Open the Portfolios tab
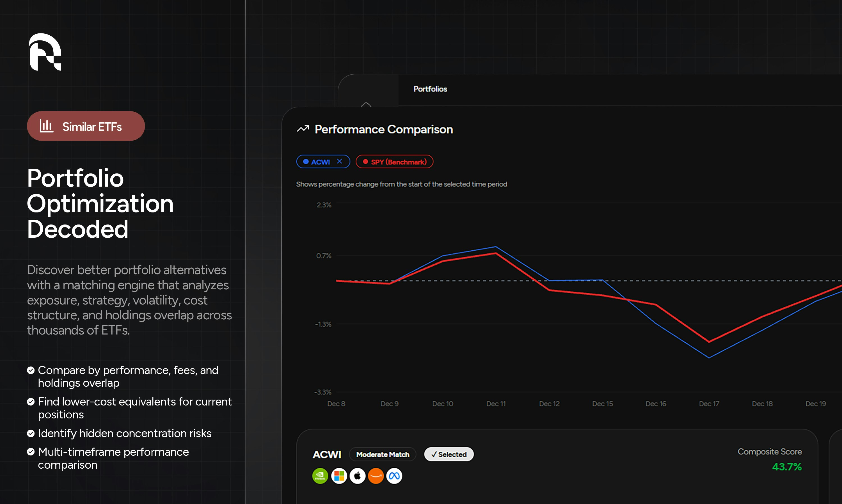Screen dimensions: 842x504 (x=430, y=89)
